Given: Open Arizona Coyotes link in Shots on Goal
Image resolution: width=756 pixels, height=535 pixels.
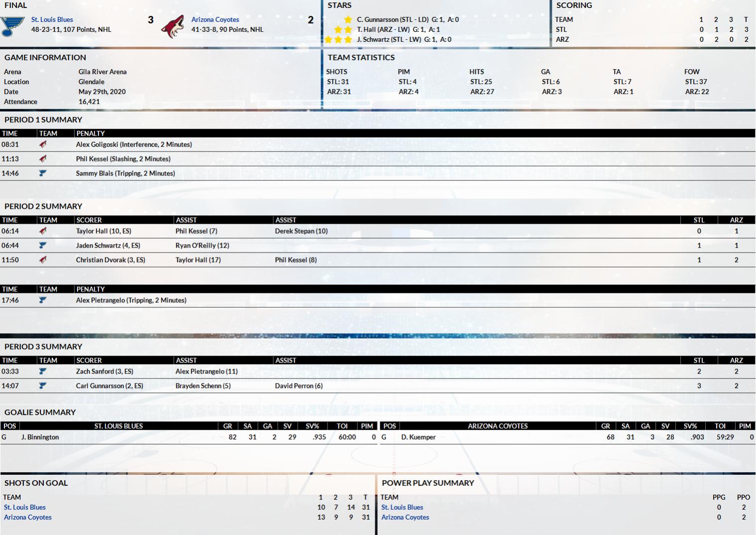Looking at the screenshot, I should tap(28, 517).
